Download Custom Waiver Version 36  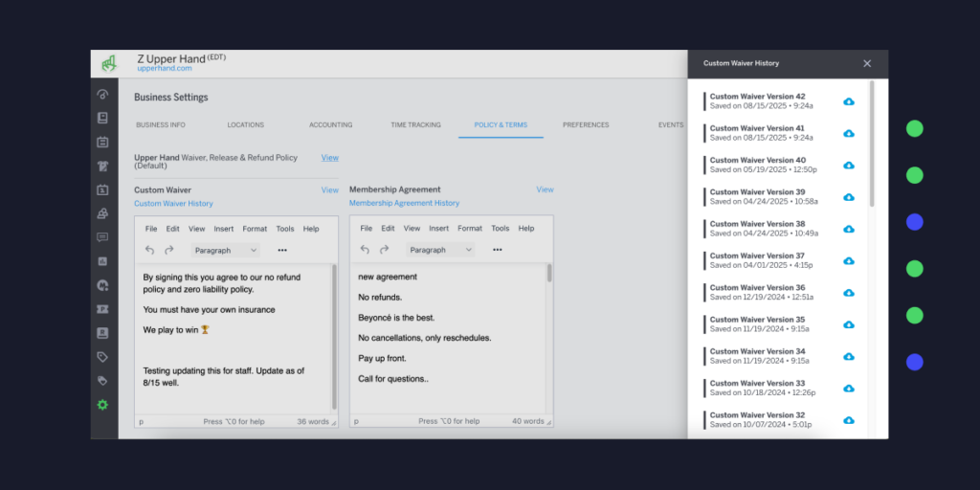click(849, 293)
